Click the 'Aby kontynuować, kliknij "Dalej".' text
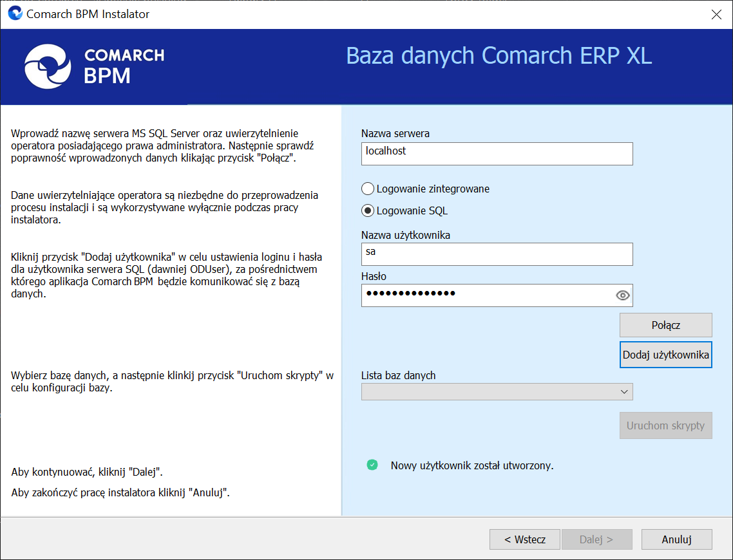The height and width of the screenshot is (560, 733). pos(87,472)
